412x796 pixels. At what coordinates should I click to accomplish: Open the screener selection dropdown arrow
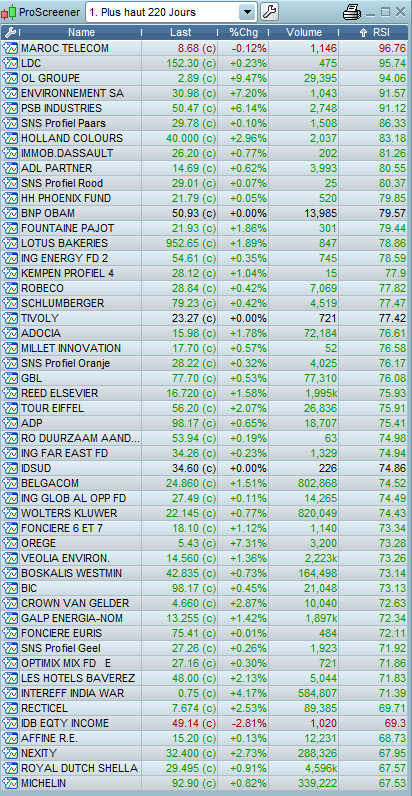(x=247, y=12)
